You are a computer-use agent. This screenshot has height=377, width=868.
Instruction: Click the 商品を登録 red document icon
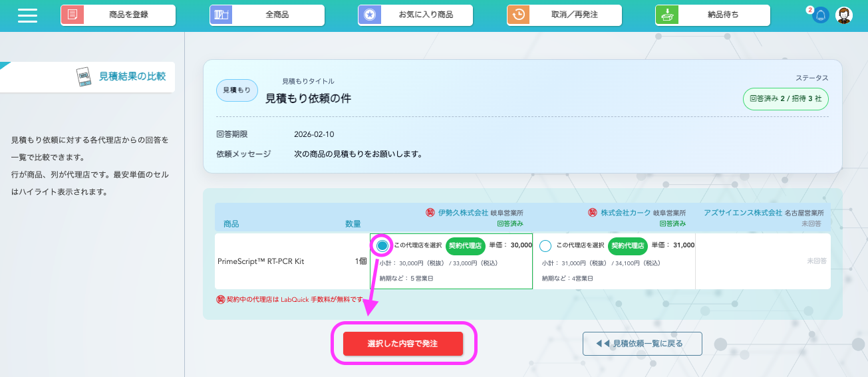point(72,15)
